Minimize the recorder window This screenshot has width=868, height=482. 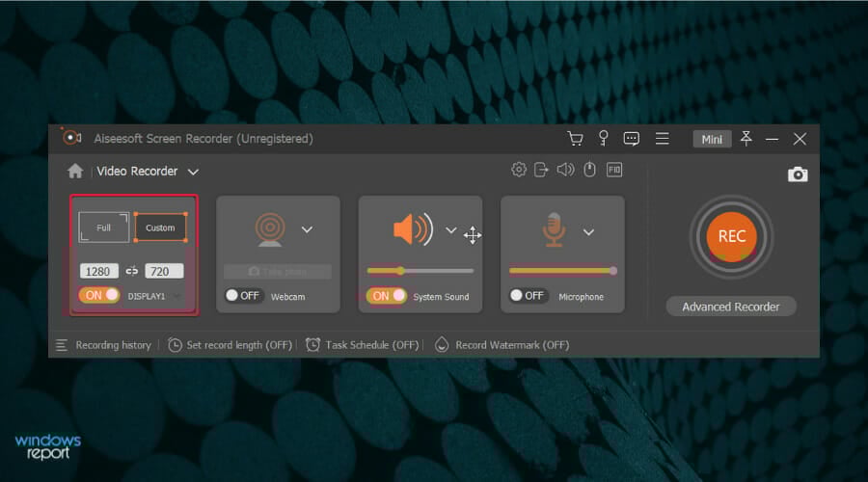773,140
